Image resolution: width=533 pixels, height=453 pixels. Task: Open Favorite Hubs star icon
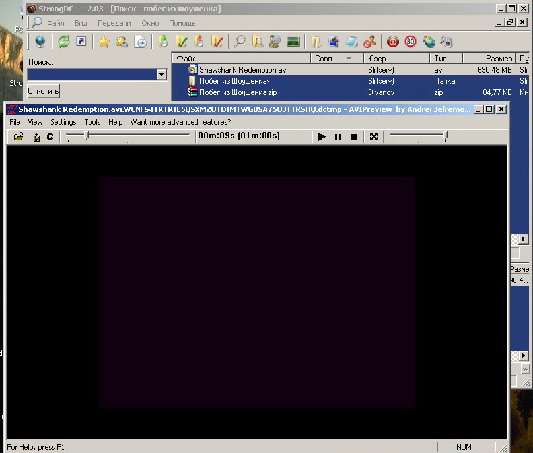(104, 42)
